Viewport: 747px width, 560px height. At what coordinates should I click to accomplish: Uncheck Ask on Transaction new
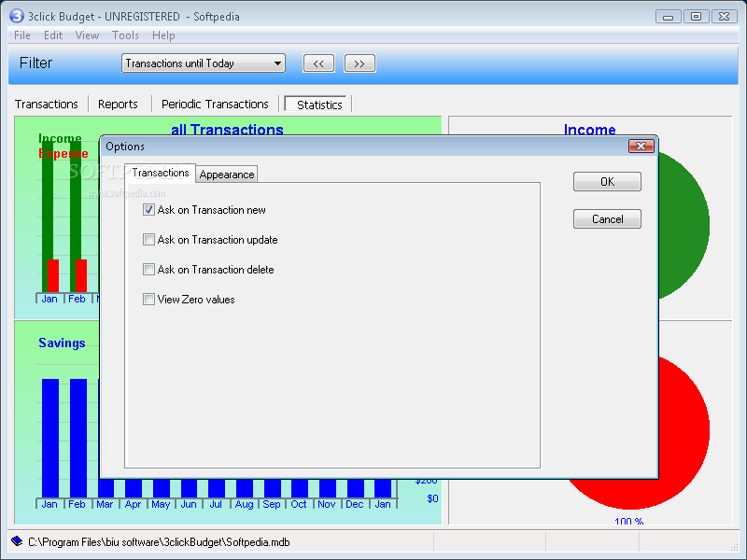click(x=148, y=209)
